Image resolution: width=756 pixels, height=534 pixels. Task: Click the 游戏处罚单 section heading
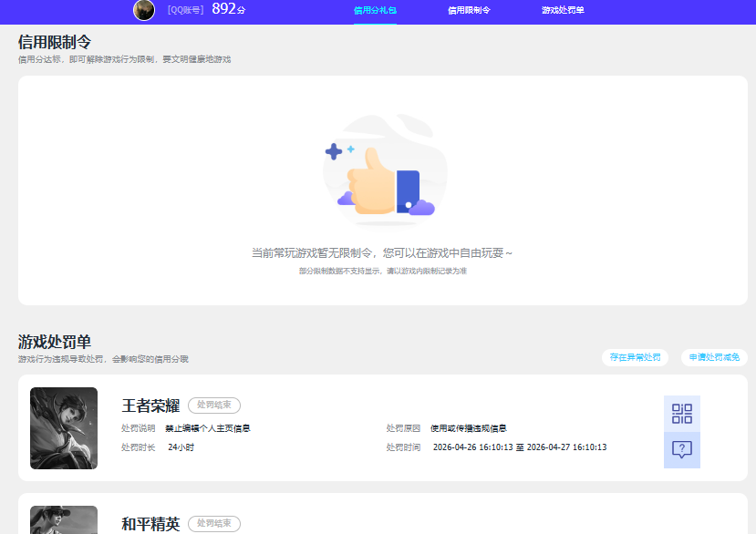(x=55, y=342)
